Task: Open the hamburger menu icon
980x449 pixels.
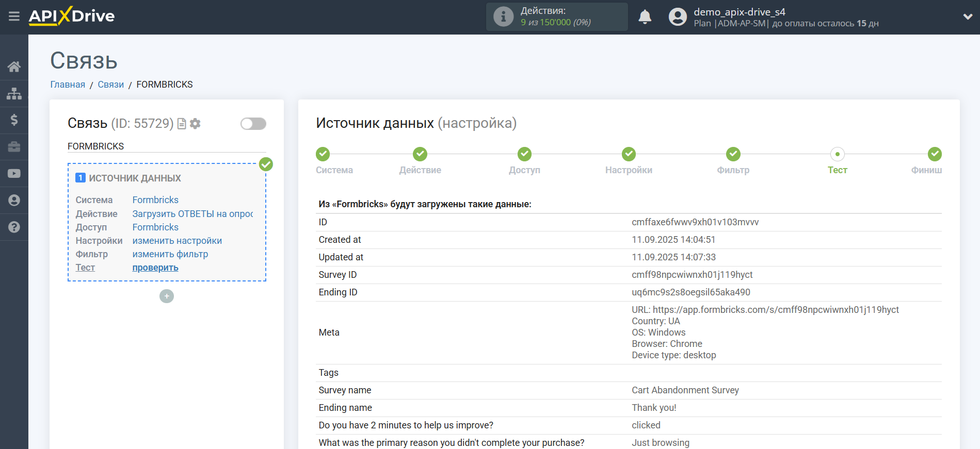Action: (14, 16)
